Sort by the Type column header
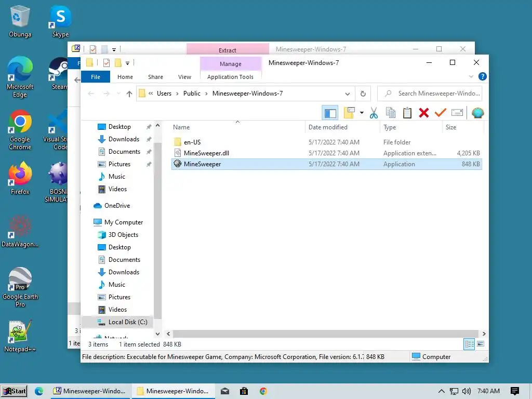This screenshot has width=532, height=399. 390,127
